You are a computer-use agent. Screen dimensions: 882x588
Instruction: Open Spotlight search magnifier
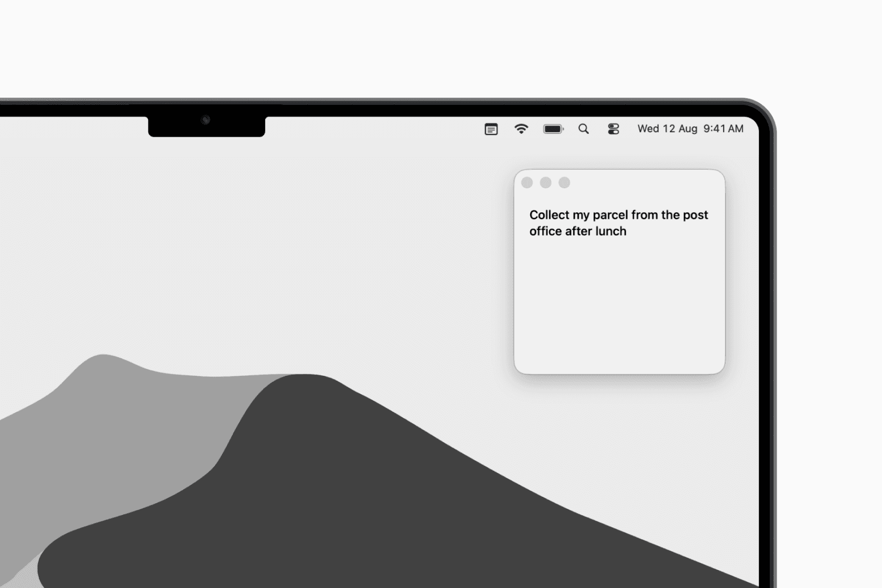click(x=584, y=129)
